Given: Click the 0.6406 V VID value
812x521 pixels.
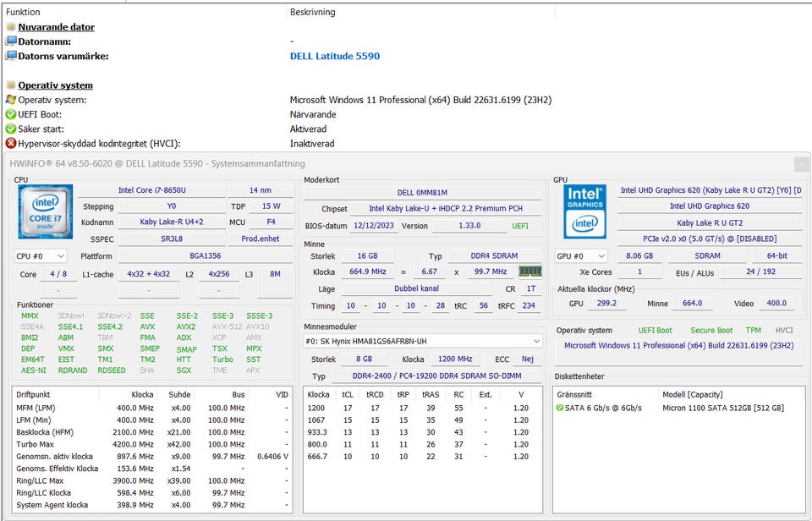Looking at the screenshot, I should pos(272,456).
